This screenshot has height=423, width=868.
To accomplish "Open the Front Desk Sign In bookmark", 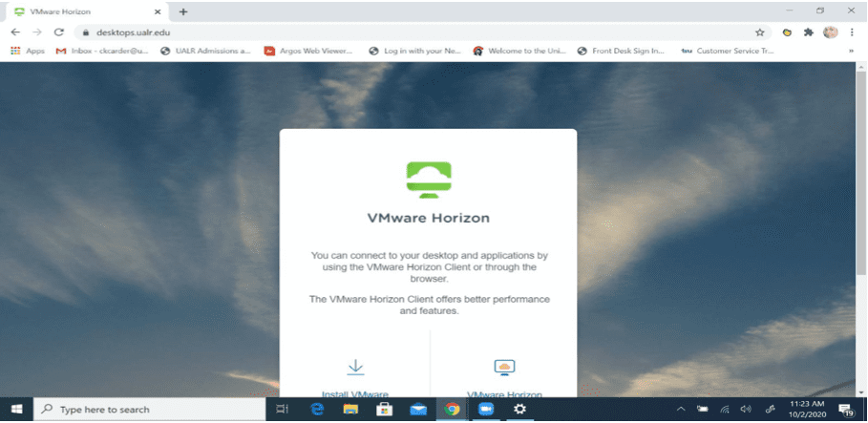I will [621, 51].
